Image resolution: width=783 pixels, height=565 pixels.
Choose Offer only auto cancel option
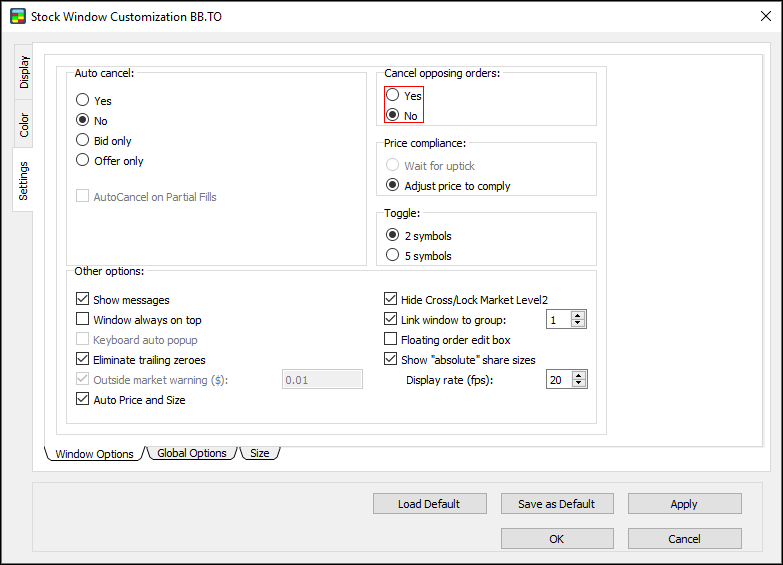[x=83, y=161]
